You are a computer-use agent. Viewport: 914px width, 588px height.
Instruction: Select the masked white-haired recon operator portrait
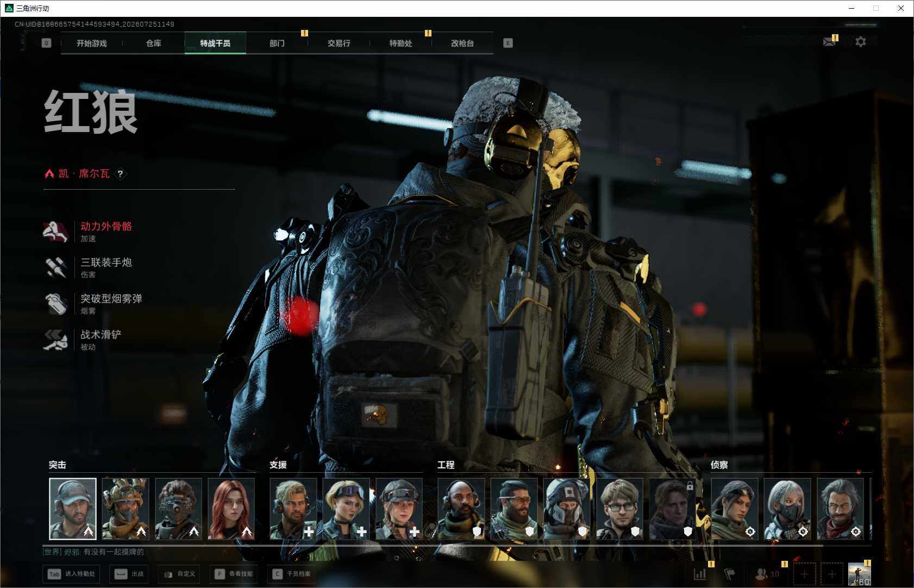tap(787, 509)
